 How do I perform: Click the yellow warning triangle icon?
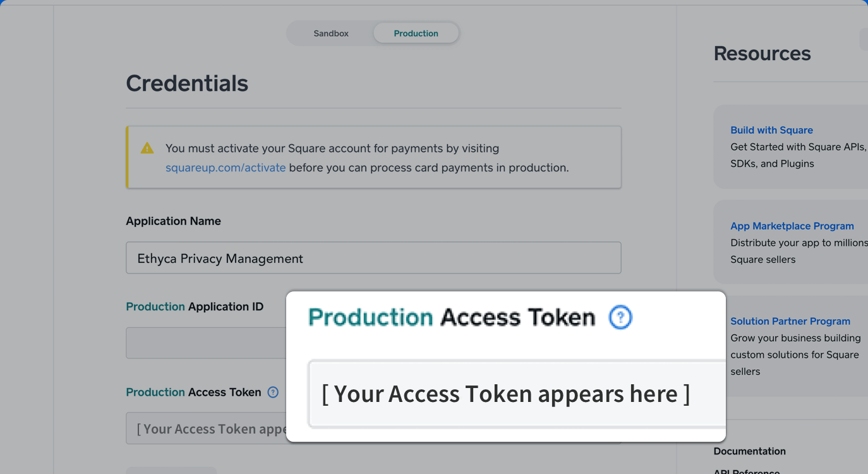tap(147, 149)
